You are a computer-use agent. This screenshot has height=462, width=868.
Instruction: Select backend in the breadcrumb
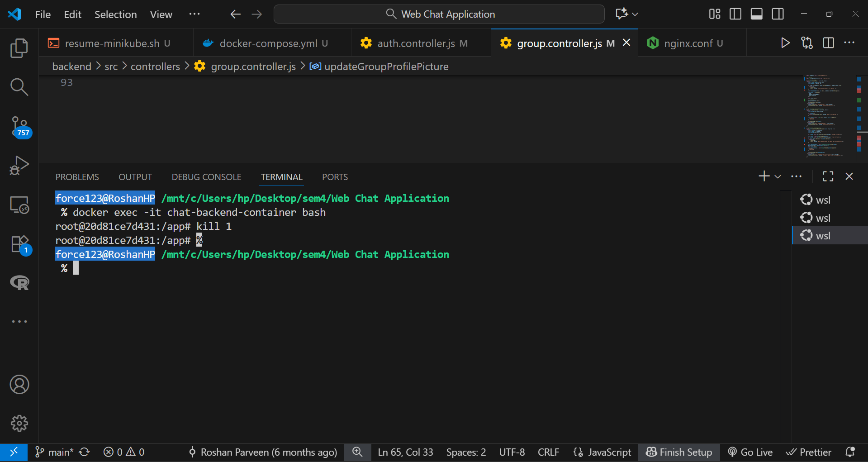(x=71, y=67)
